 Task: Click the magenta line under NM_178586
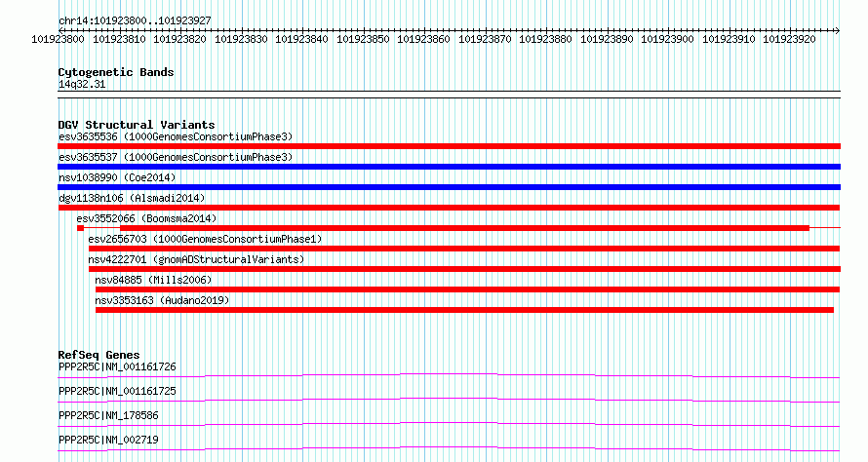449,424
